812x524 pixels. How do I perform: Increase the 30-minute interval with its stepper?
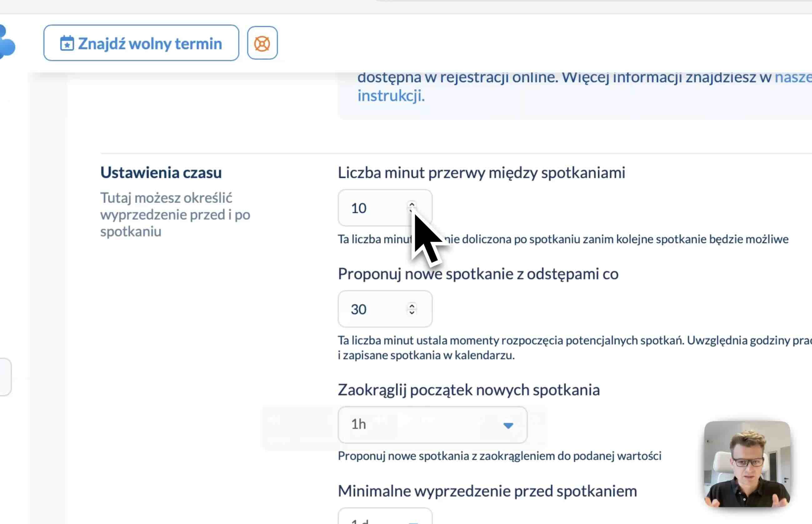pos(412,305)
